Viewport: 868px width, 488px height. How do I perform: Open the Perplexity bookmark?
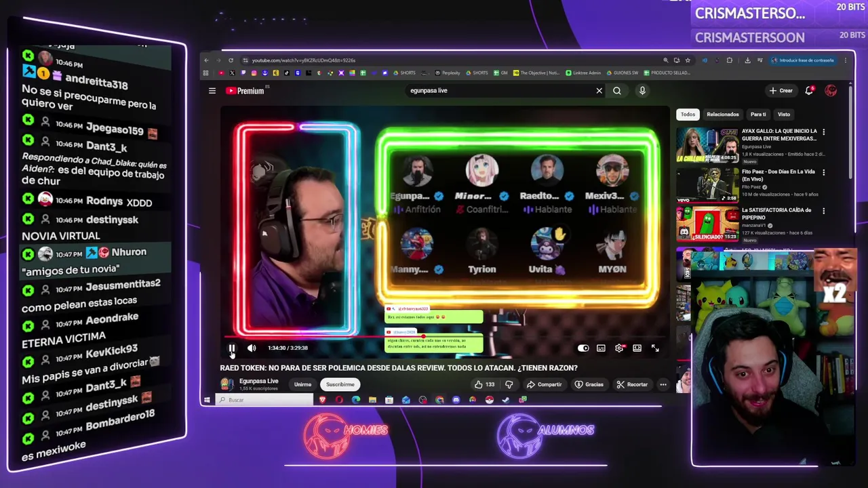coord(448,73)
